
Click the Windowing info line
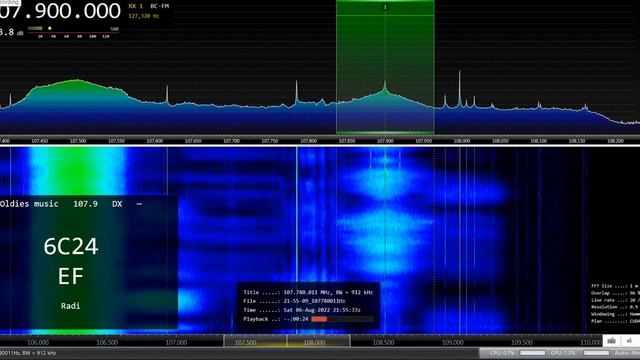(615, 314)
